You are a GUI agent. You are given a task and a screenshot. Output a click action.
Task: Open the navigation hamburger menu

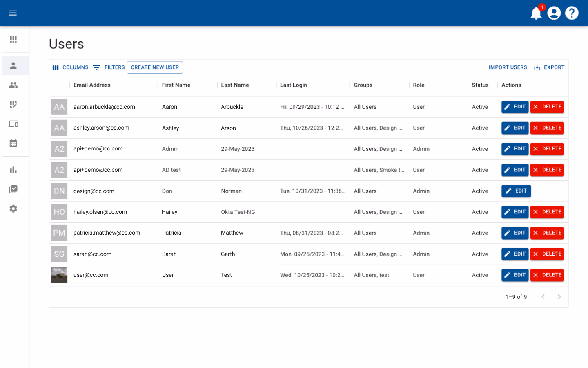13,13
